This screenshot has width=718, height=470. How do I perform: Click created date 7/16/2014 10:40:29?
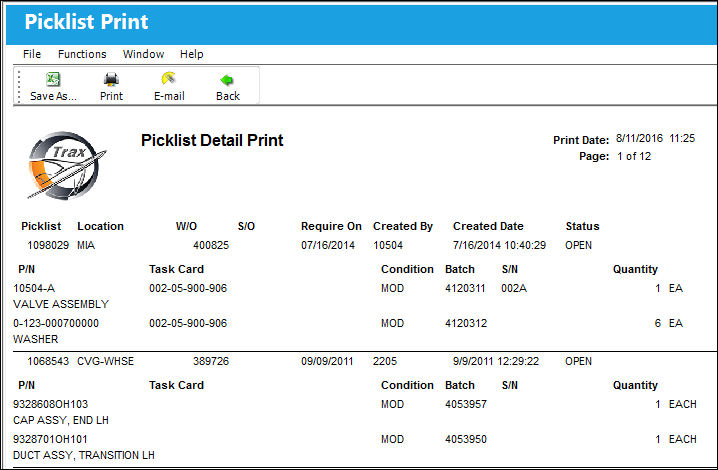coord(499,245)
